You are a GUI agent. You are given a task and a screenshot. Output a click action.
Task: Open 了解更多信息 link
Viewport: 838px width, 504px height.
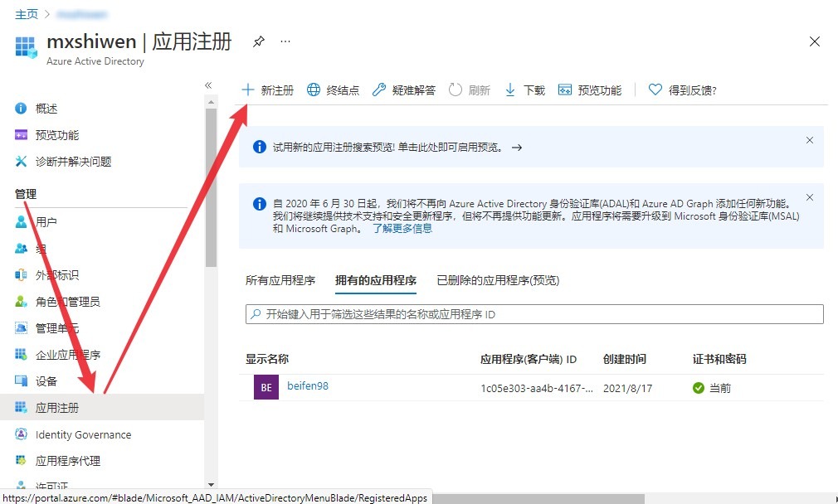click(x=402, y=229)
